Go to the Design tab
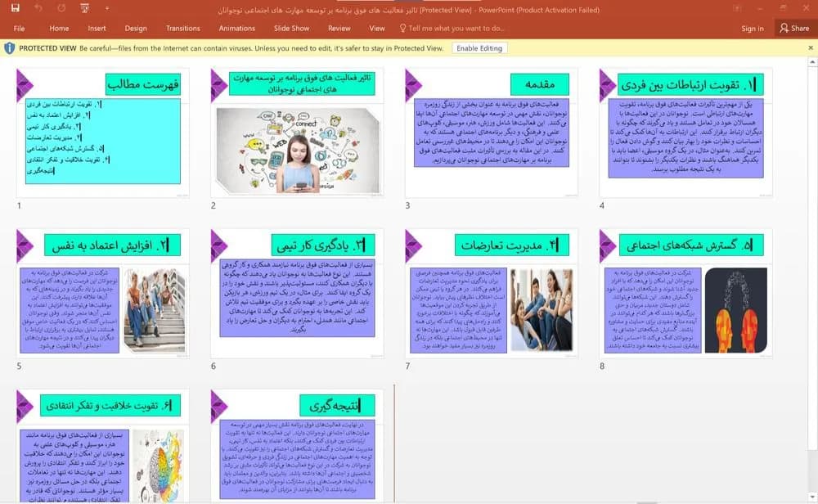Screen dimensions: 818x504 point(136,28)
